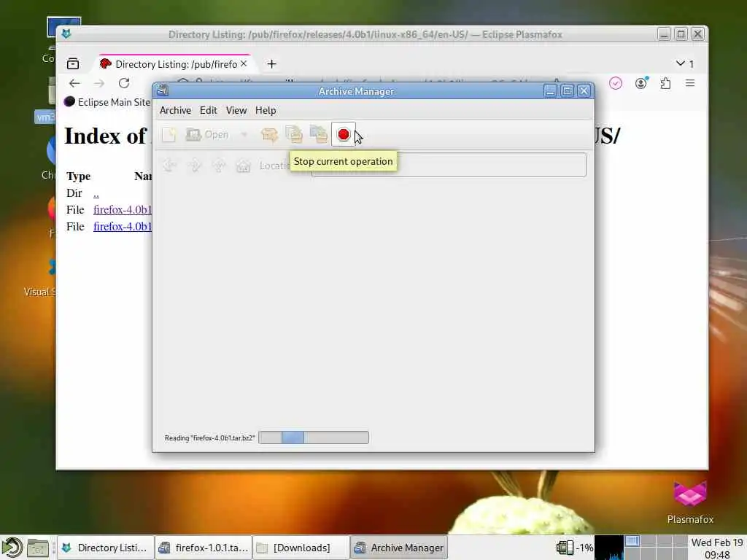
Task: Click the New archive toolbar icon
Action: click(x=169, y=135)
